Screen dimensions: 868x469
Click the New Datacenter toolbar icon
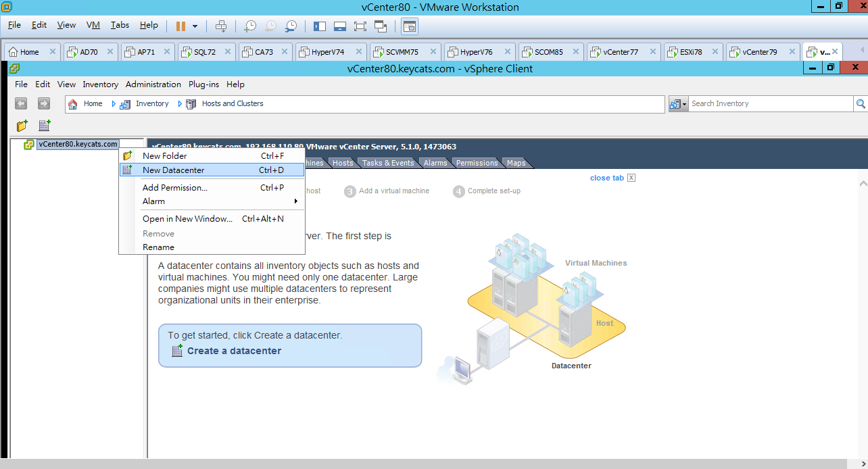point(44,126)
